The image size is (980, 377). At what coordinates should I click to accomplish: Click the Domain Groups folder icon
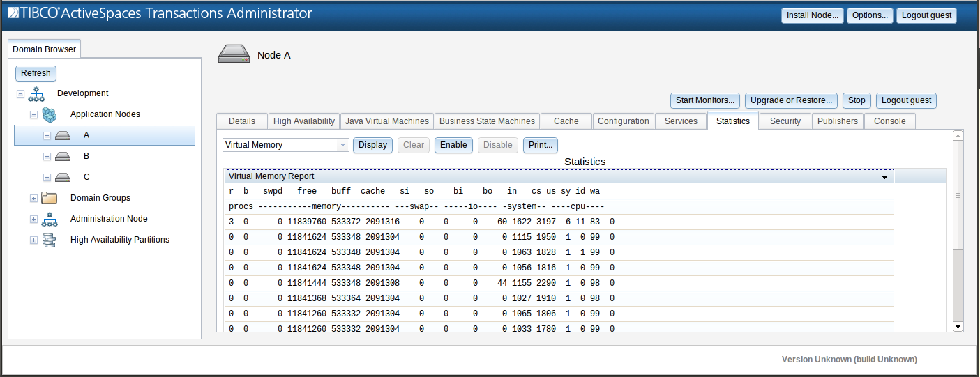[x=50, y=198]
